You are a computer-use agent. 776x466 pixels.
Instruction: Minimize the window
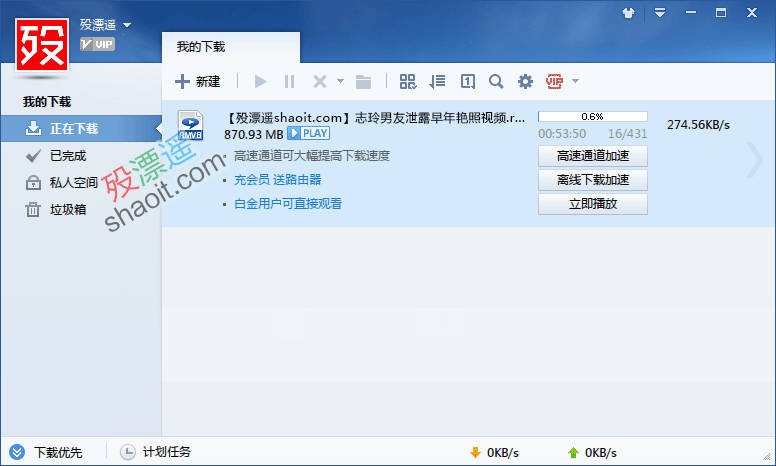pyautogui.click(x=691, y=13)
